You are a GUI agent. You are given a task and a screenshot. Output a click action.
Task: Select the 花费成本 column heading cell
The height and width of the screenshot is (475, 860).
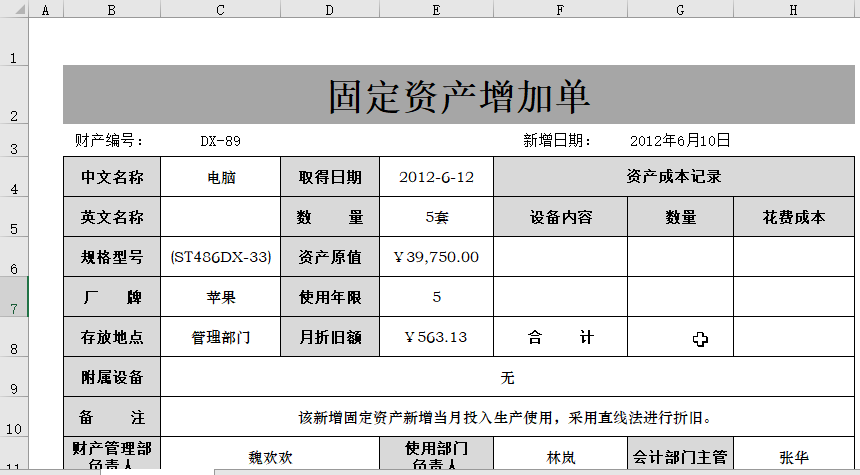click(794, 217)
